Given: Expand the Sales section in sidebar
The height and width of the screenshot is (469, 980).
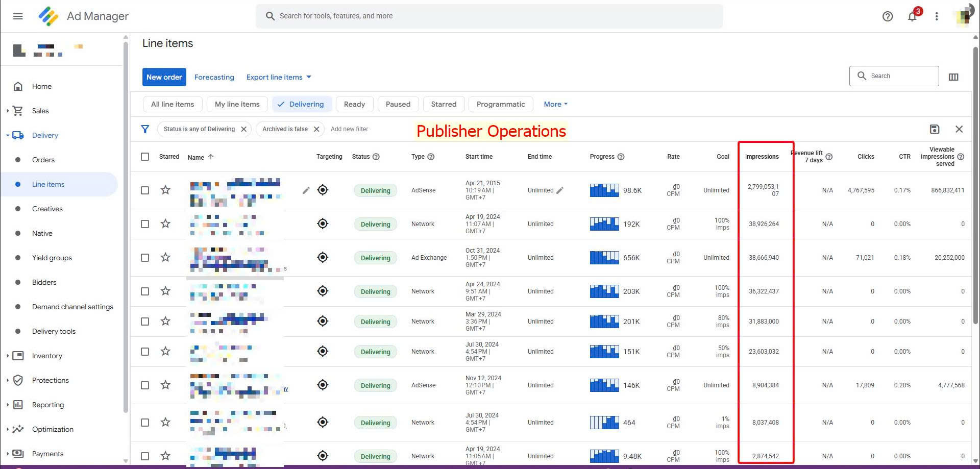Looking at the screenshot, I should [8, 111].
